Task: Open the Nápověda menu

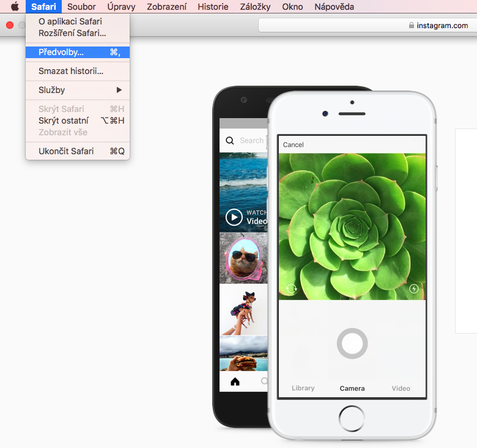Action: (334, 6)
